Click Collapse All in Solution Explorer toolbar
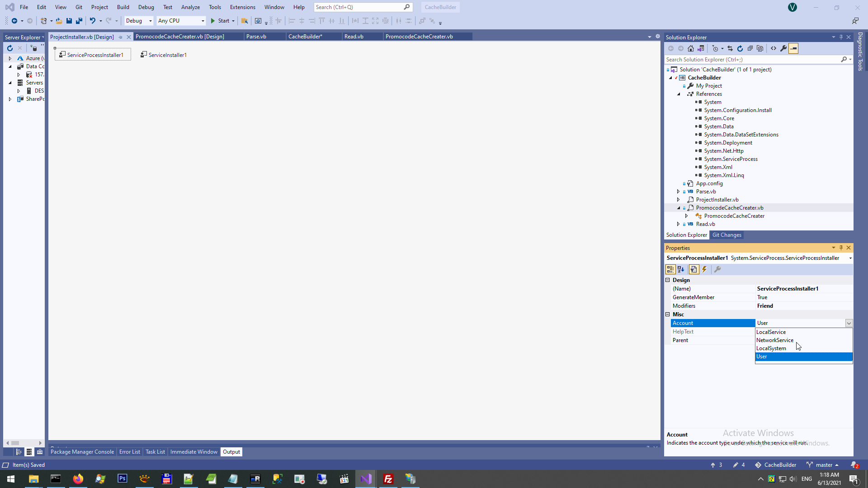The image size is (868, 488). click(x=750, y=48)
